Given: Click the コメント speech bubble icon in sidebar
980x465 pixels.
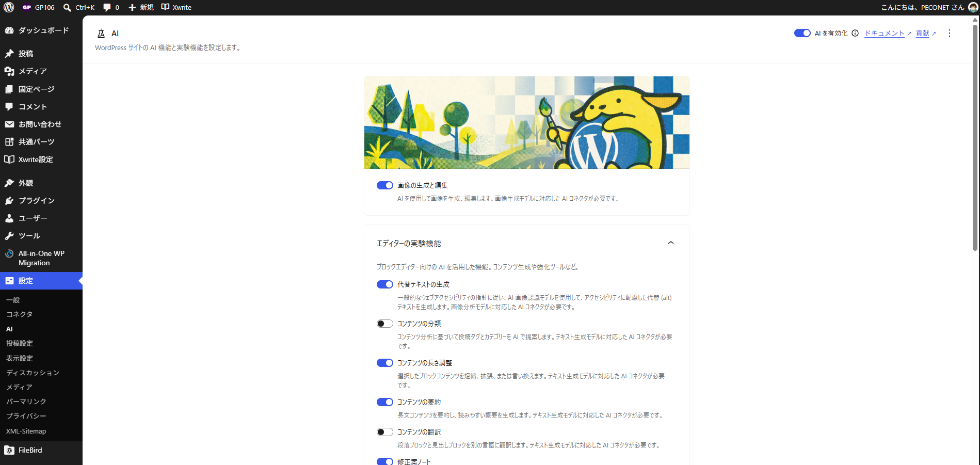Looking at the screenshot, I should 9,107.
